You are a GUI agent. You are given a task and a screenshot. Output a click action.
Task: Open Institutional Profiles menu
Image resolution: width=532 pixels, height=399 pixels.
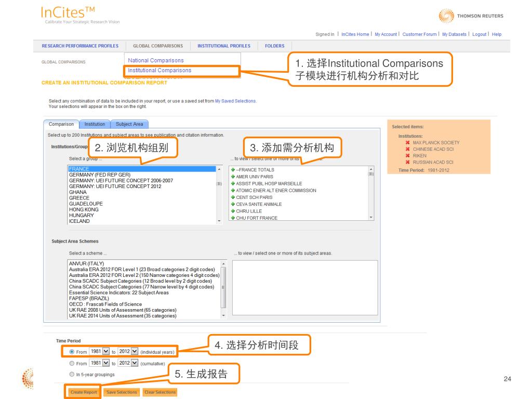tap(224, 46)
